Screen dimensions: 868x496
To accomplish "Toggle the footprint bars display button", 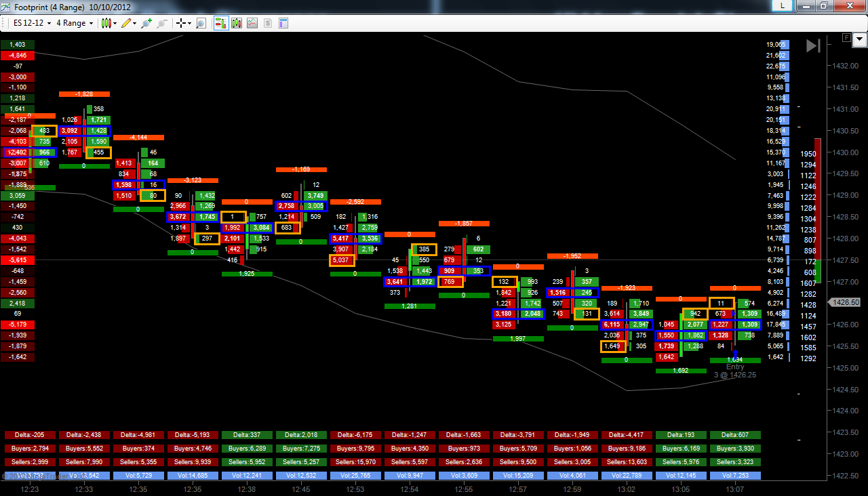I will pyautogui.click(x=221, y=23).
